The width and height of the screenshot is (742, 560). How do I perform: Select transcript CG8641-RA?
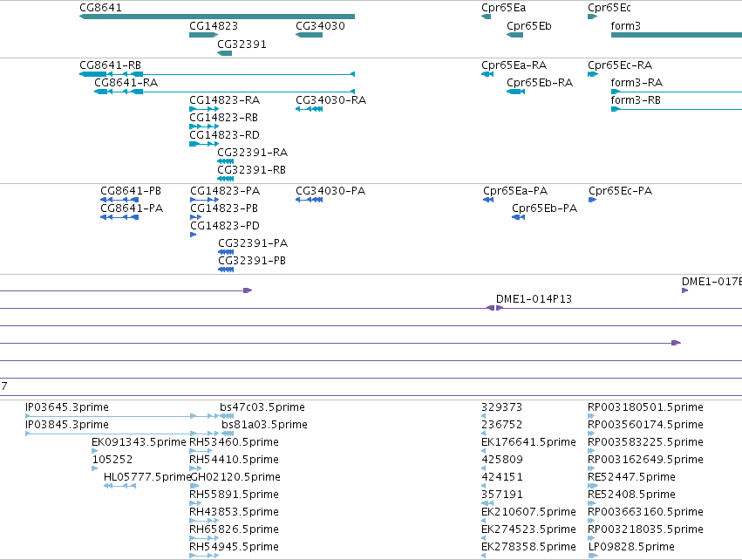(x=224, y=92)
